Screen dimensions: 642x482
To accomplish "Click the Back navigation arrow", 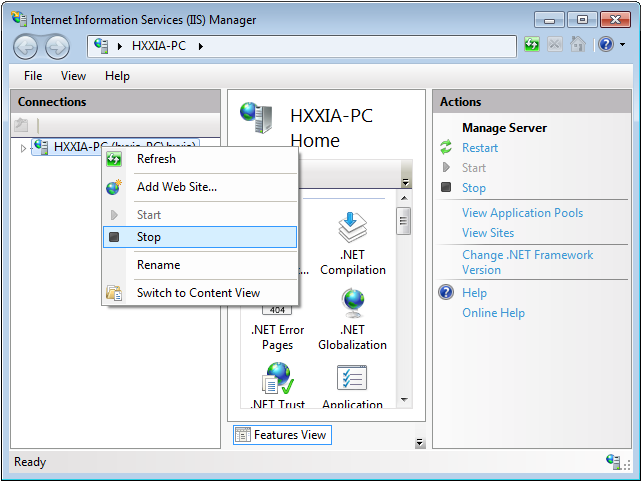I will [x=26, y=46].
